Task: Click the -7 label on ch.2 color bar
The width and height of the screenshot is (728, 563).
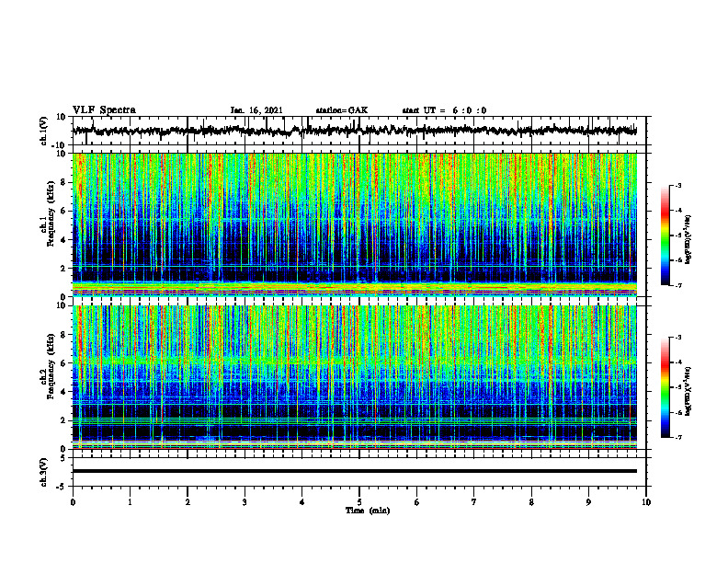Action: (678, 438)
